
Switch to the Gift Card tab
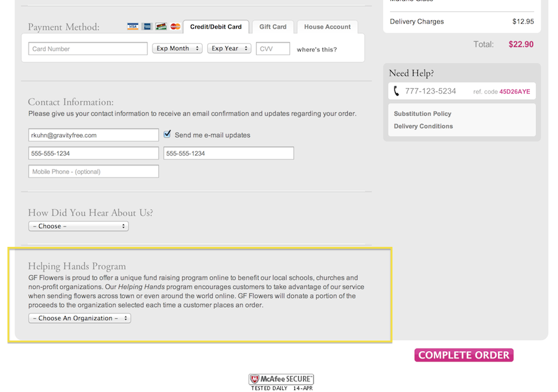click(273, 27)
